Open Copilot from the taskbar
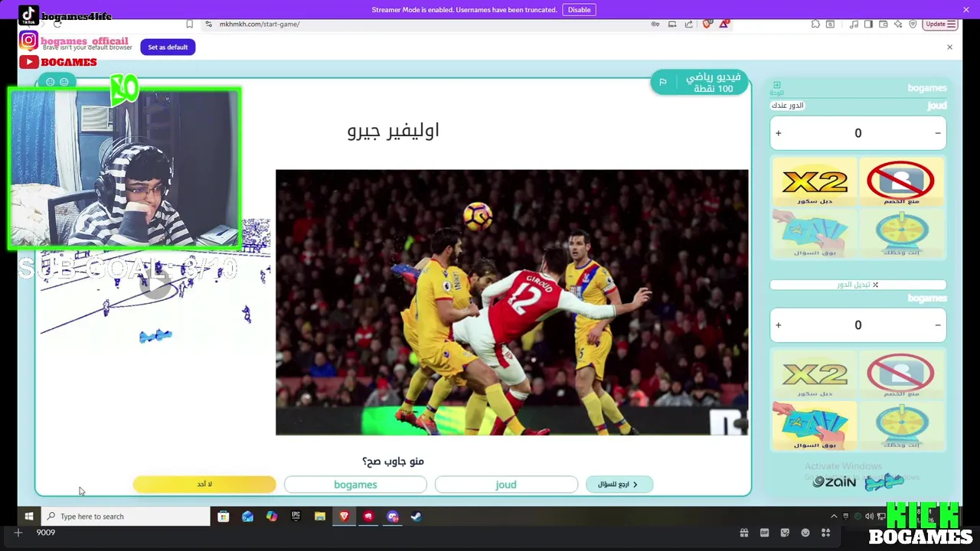 tap(272, 517)
